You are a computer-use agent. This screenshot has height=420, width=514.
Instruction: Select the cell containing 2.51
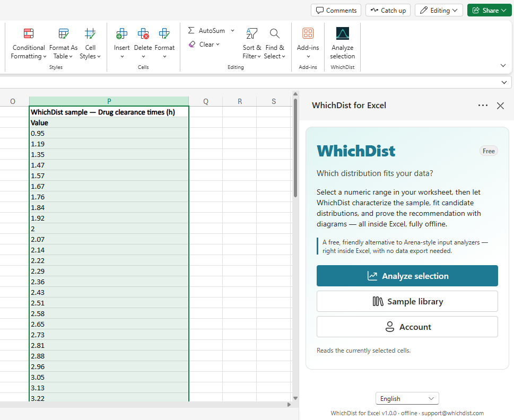click(109, 303)
